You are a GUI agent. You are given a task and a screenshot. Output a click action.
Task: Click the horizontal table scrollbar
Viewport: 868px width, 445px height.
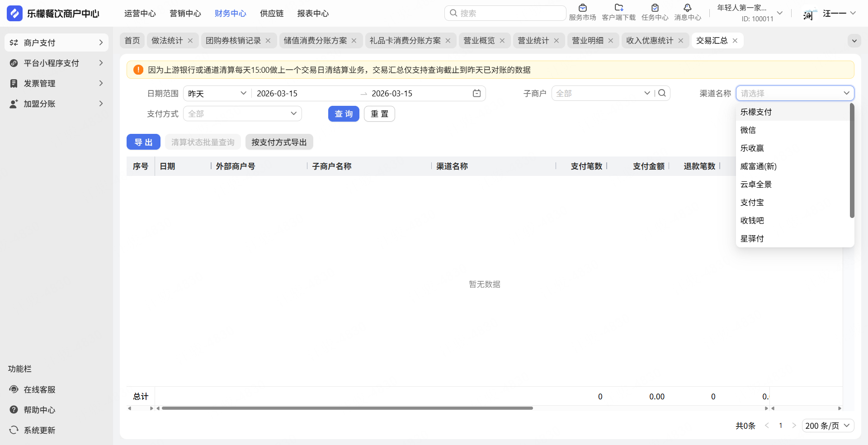pos(347,408)
